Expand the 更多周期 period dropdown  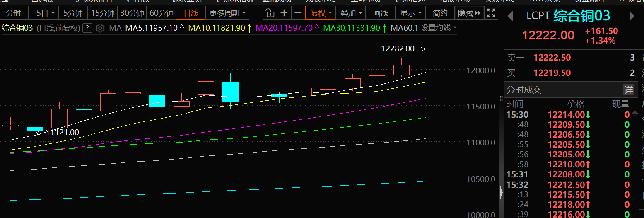pos(228,13)
